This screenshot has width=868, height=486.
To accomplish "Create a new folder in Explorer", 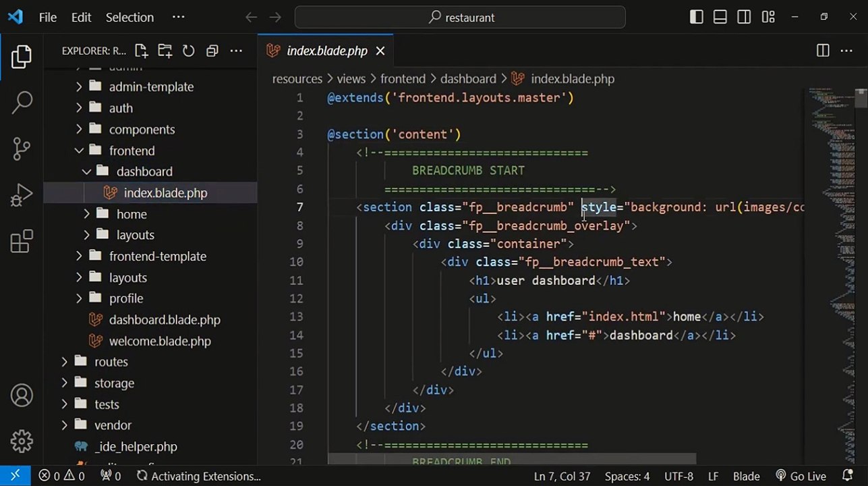I will [165, 51].
